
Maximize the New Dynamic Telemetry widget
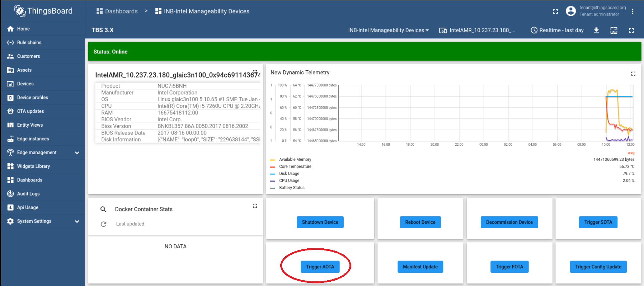coord(633,74)
